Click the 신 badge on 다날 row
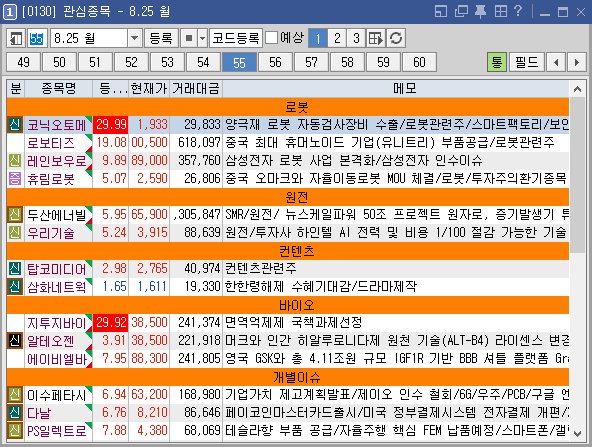Screen dimensions: 592x447 (15, 412)
